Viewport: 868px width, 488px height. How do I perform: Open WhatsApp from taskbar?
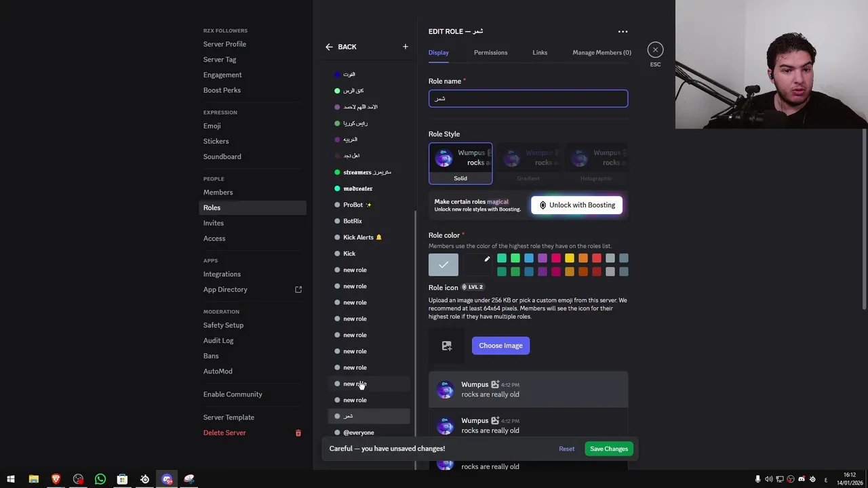[x=100, y=479]
